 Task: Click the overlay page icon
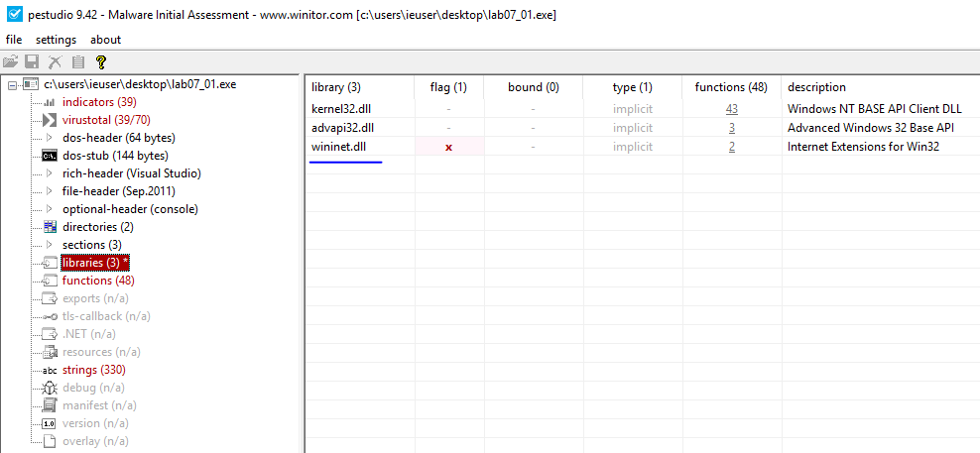point(50,441)
